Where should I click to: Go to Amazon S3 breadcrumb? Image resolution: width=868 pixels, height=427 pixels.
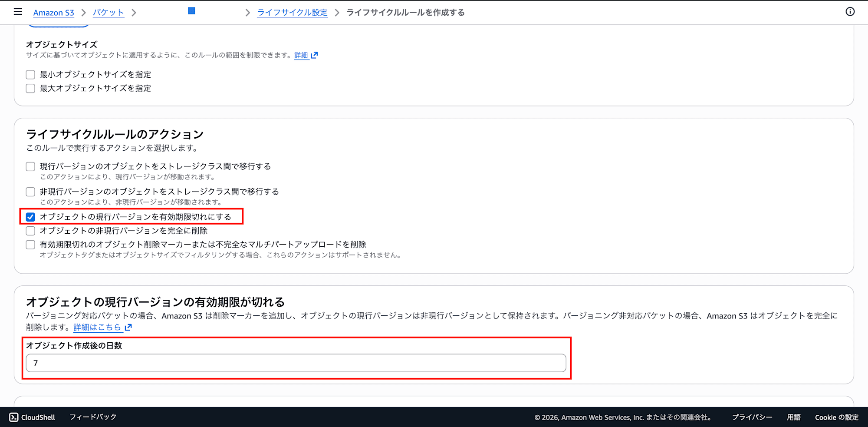pos(54,13)
